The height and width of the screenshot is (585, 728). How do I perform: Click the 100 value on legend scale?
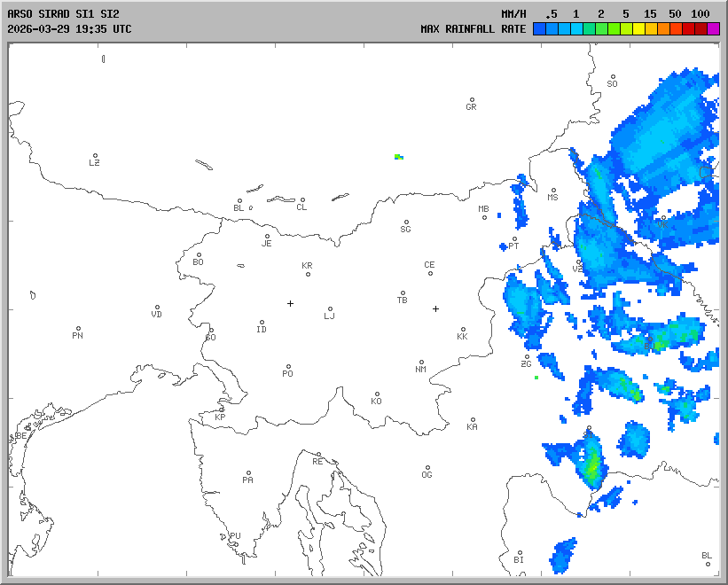click(700, 14)
